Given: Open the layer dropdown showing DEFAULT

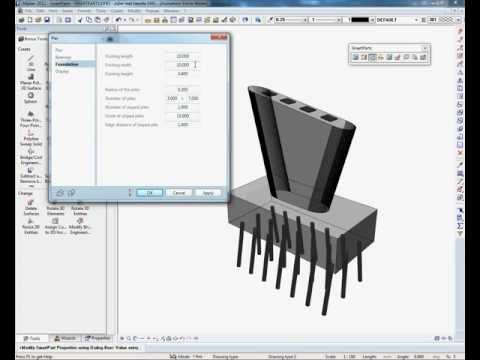Looking at the screenshot, I should (416, 20).
